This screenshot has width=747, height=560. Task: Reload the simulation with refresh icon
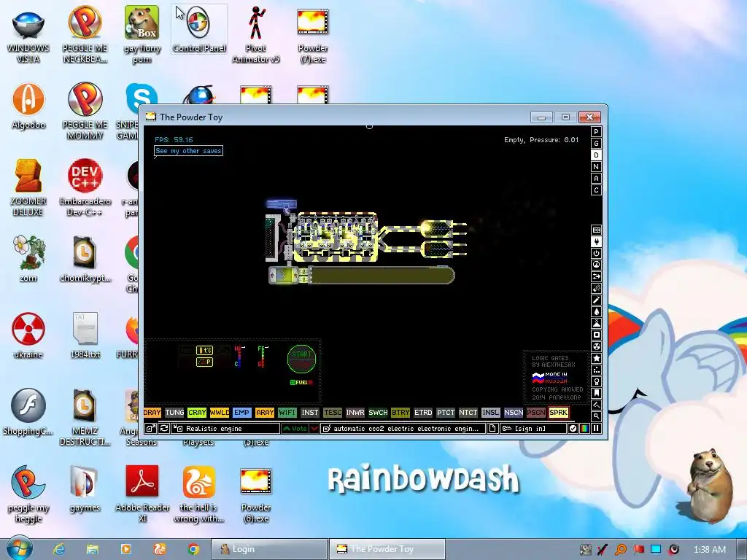point(163,429)
